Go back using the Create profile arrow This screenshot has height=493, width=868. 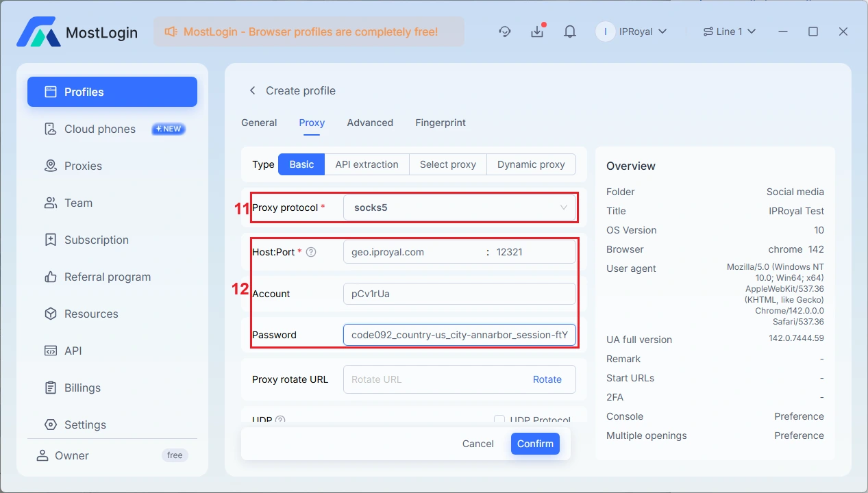[x=252, y=90]
